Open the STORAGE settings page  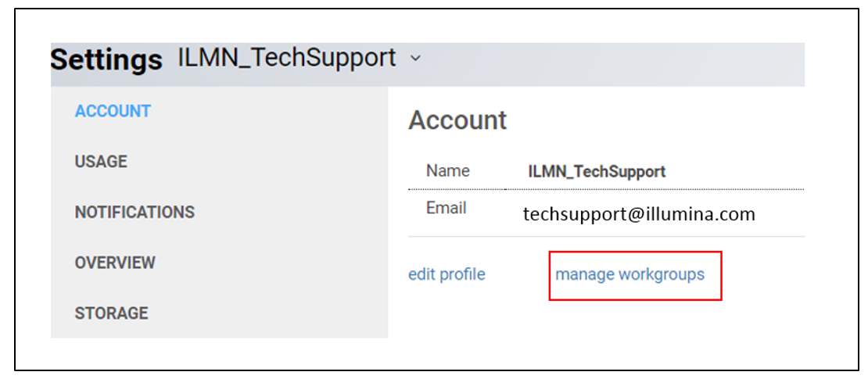pyautogui.click(x=111, y=313)
